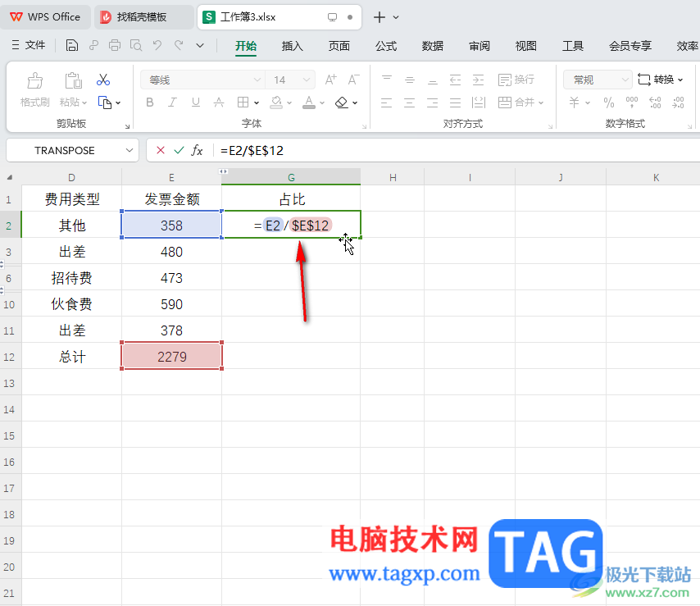Viewport: 700px width, 606px height.
Task: Increase font size with A+ icon
Action: point(331,80)
